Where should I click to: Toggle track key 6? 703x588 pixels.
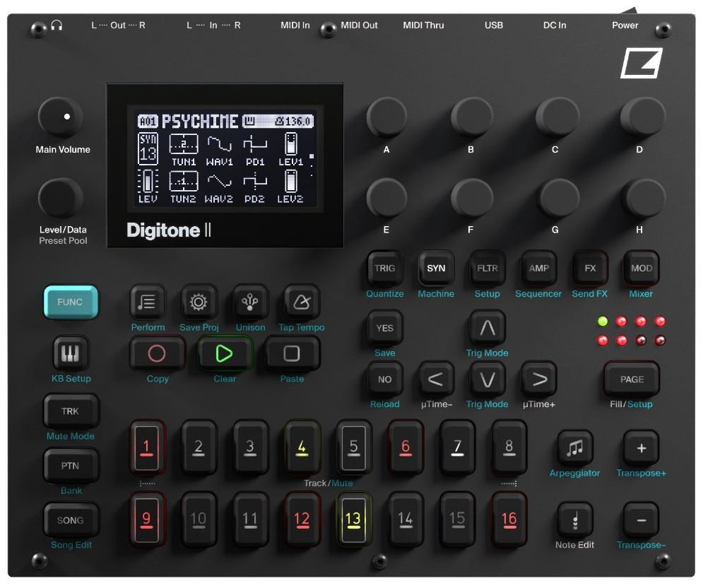click(406, 447)
